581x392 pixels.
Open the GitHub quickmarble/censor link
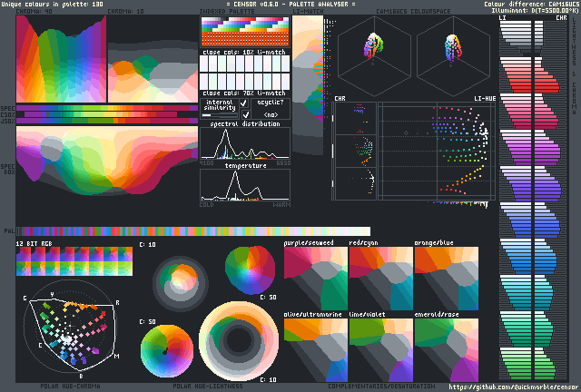click(x=514, y=386)
